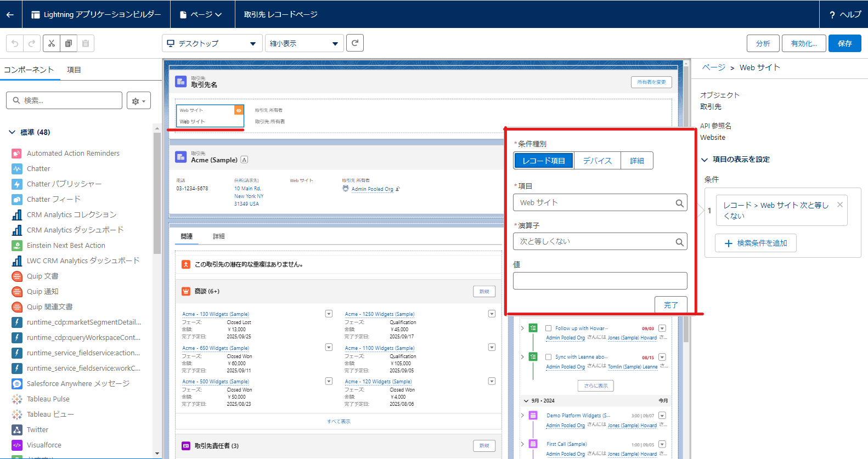Click 所有者を変更 button on canvas
Image resolution: width=868 pixels, height=459 pixels.
[651, 82]
